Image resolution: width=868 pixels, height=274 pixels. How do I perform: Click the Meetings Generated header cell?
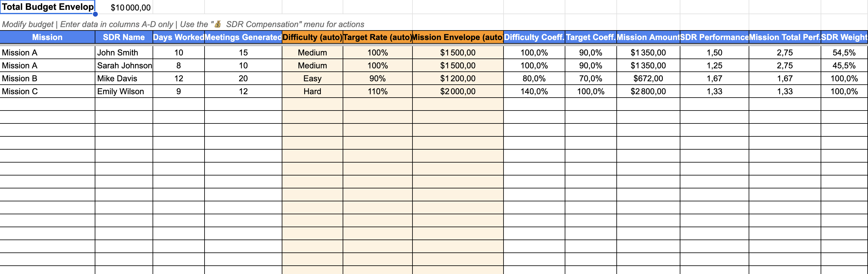point(243,37)
